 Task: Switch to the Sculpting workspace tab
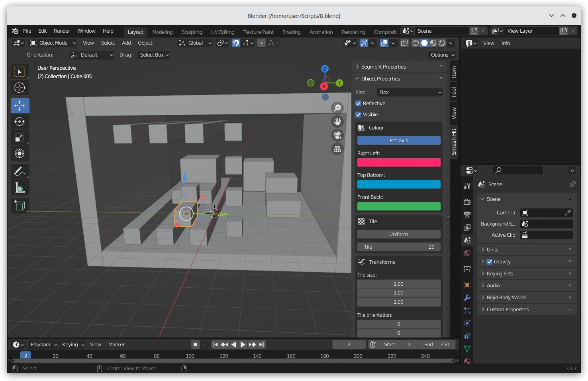(x=192, y=32)
